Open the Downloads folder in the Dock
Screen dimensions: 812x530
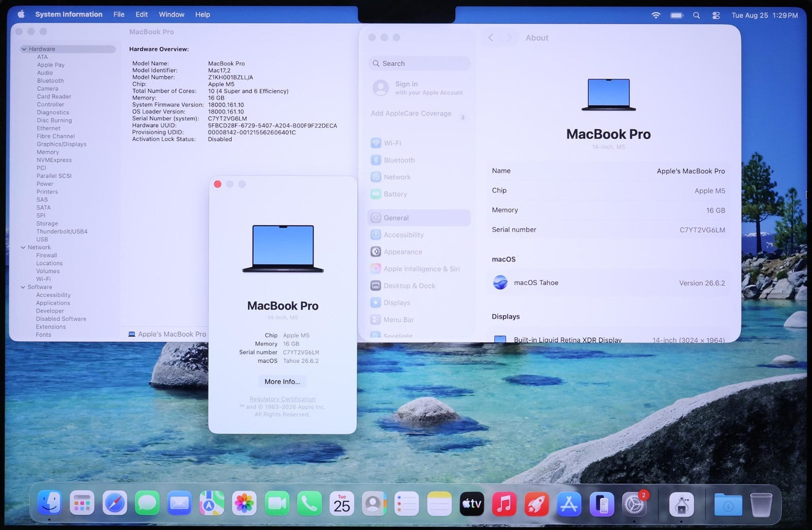[728, 504]
